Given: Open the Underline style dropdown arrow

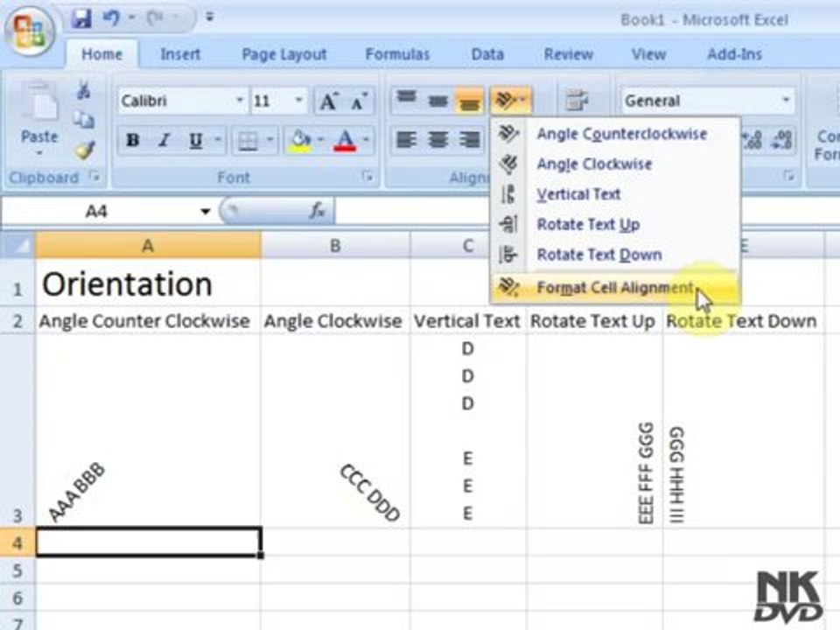Looking at the screenshot, I should (x=218, y=140).
